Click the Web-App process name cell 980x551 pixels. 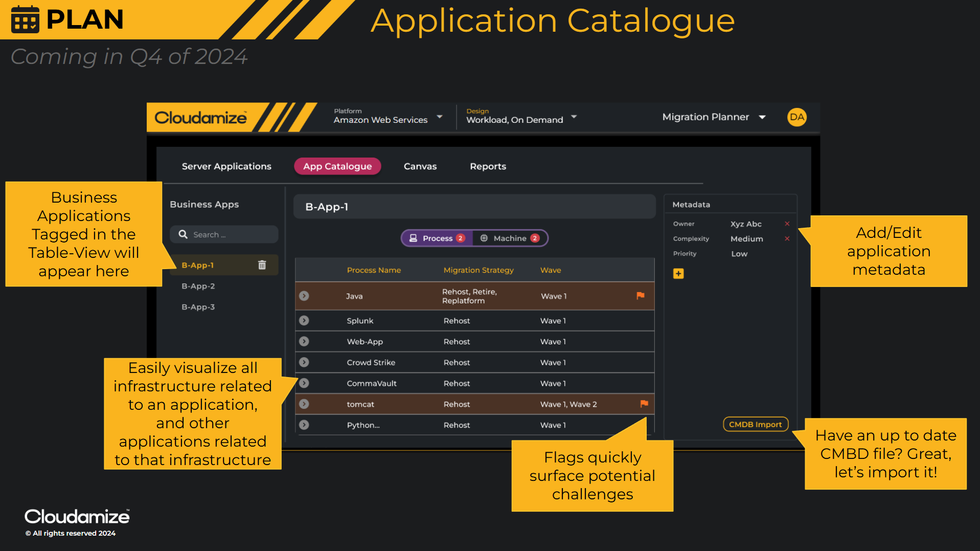[x=364, y=342]
